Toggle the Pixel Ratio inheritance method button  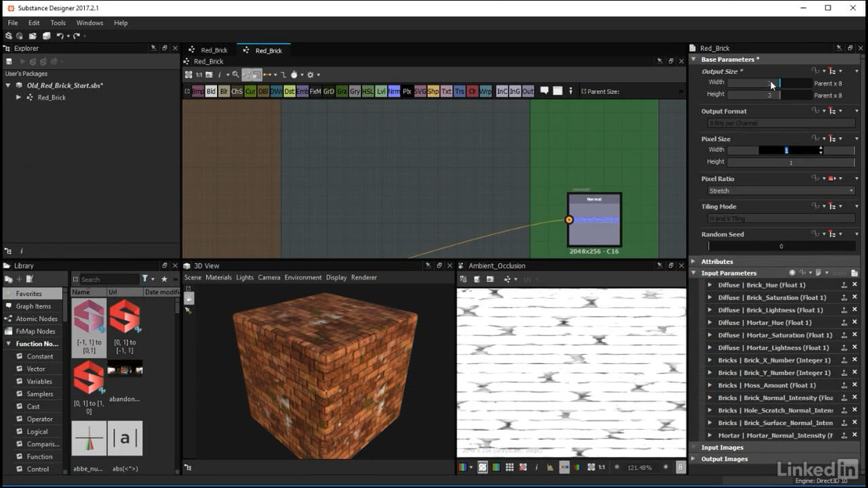(x=832, y=178)
